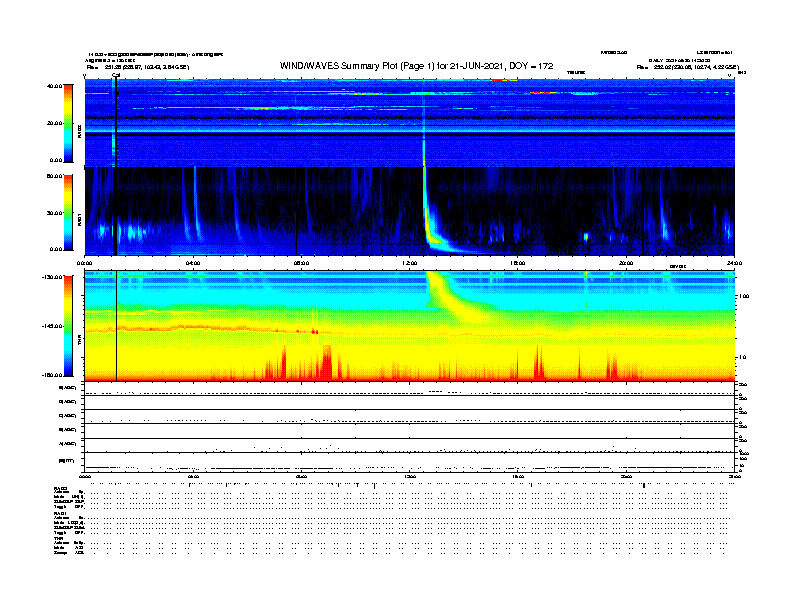Click the topmost angle (°) line-plot row
Viewport: 792px width, 612px height.
point(410,389)
